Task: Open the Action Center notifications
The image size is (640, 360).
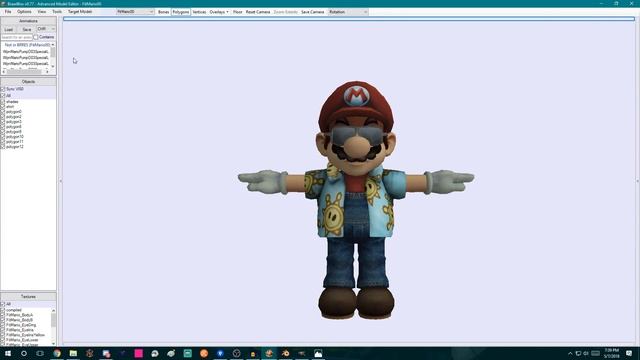Action: point(629,353)
